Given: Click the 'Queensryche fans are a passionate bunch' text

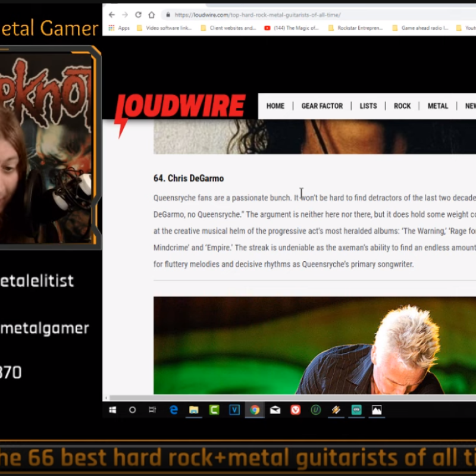Looking at the screenshot, I should point(222,198).
